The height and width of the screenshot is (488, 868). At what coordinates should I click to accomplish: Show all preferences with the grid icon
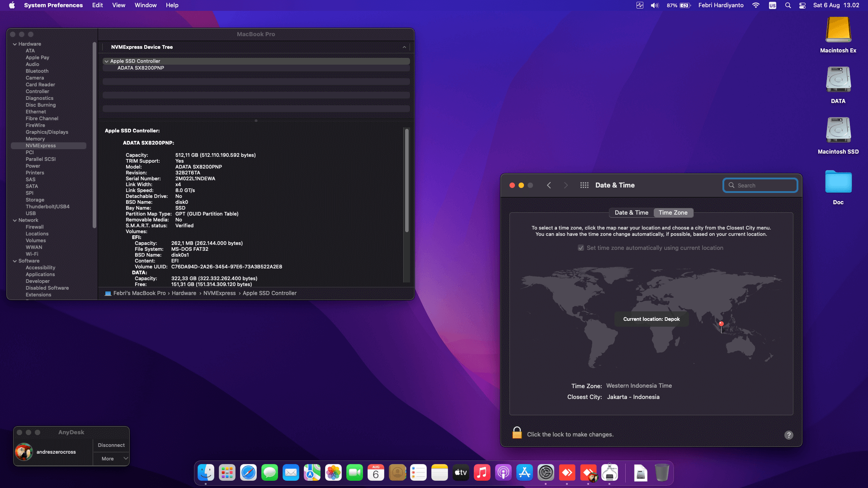point(585,185)
